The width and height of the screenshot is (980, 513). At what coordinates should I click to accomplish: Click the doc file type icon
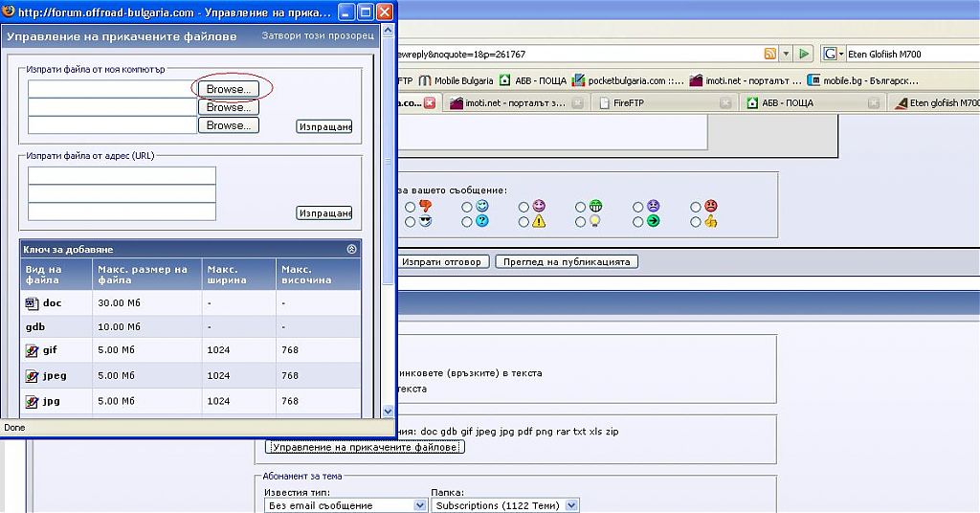[32, 303]
